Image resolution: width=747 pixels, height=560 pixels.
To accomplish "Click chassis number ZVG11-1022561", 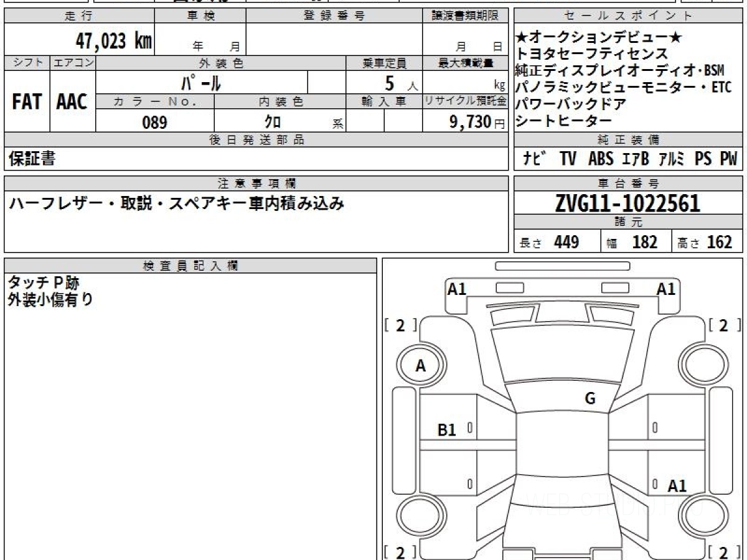I will (627, 203).
